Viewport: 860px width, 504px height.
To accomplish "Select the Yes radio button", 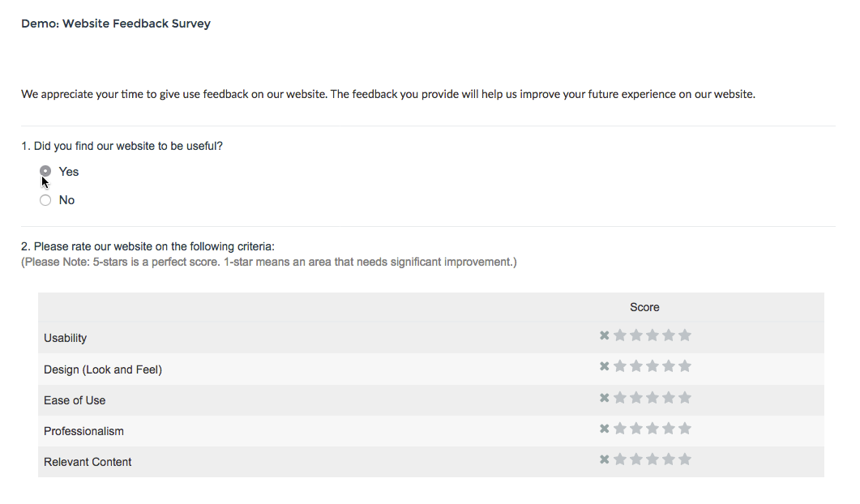I will 45,171.
